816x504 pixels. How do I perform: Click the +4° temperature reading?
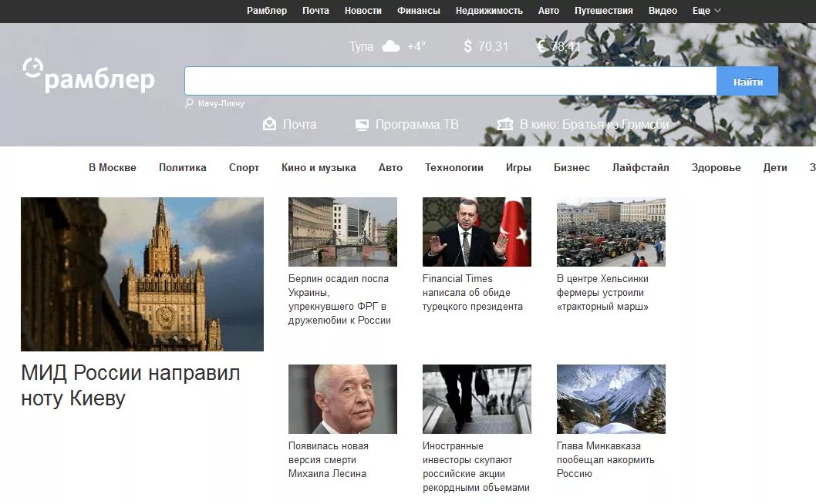tap(416, 47)
